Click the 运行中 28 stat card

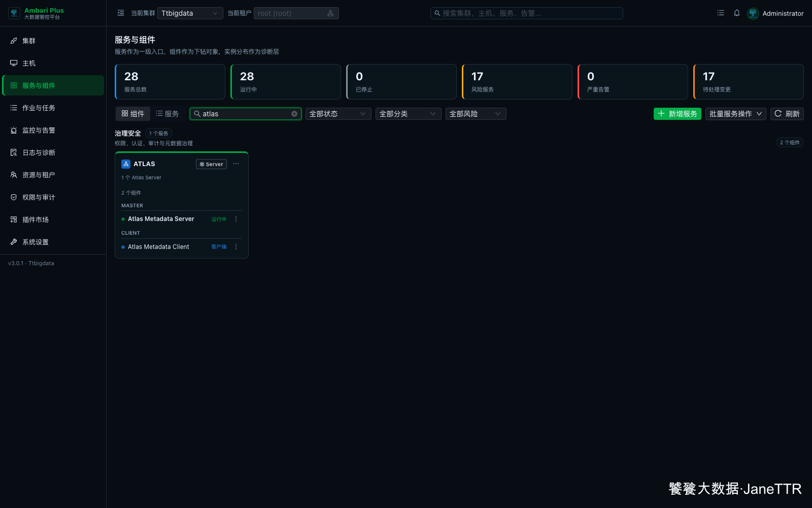pos(286,82)
